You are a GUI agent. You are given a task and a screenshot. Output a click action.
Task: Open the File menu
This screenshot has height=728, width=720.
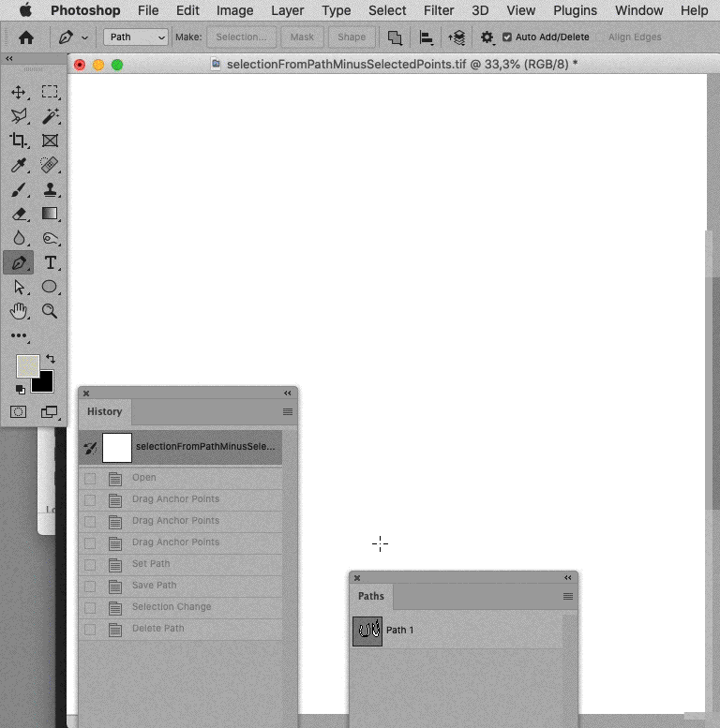tap(148, 10)
